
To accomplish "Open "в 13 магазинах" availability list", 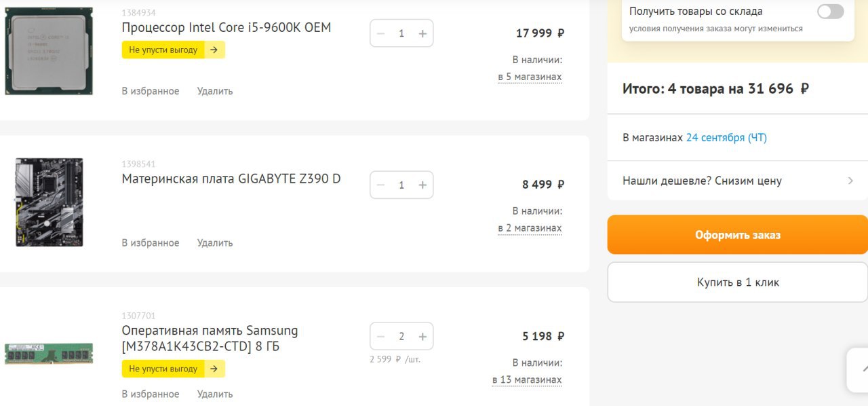I will click(527, 380).
